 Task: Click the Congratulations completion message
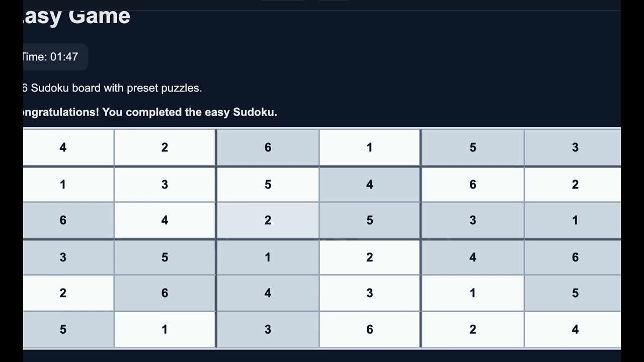(150, 112)
